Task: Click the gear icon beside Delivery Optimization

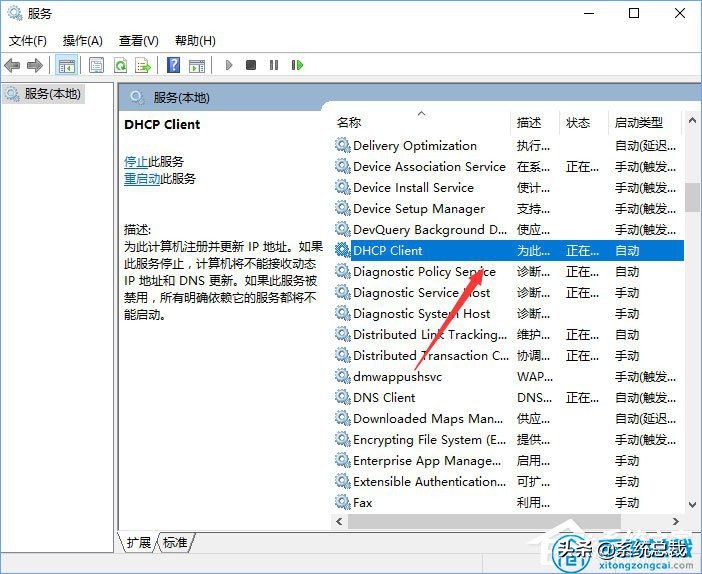Action: coord(342,146)
